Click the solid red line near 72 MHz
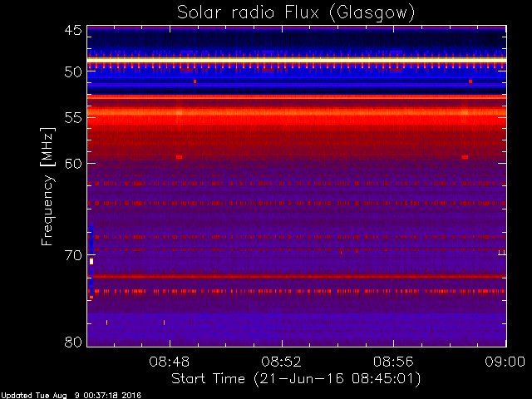Viewport: 532px width, 399px height. tap(297, 277)
